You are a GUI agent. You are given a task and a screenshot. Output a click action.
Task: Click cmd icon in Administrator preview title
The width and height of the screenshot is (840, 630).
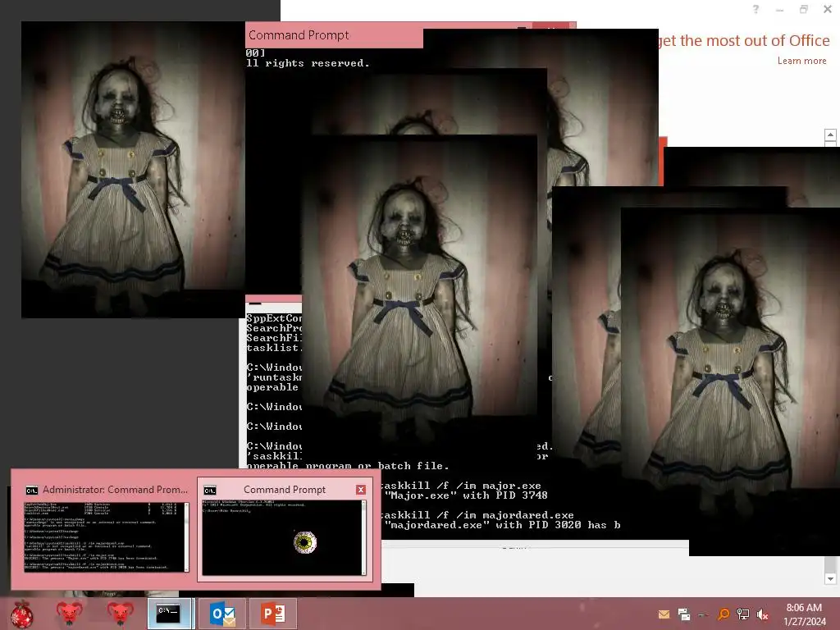click(32, 491)
